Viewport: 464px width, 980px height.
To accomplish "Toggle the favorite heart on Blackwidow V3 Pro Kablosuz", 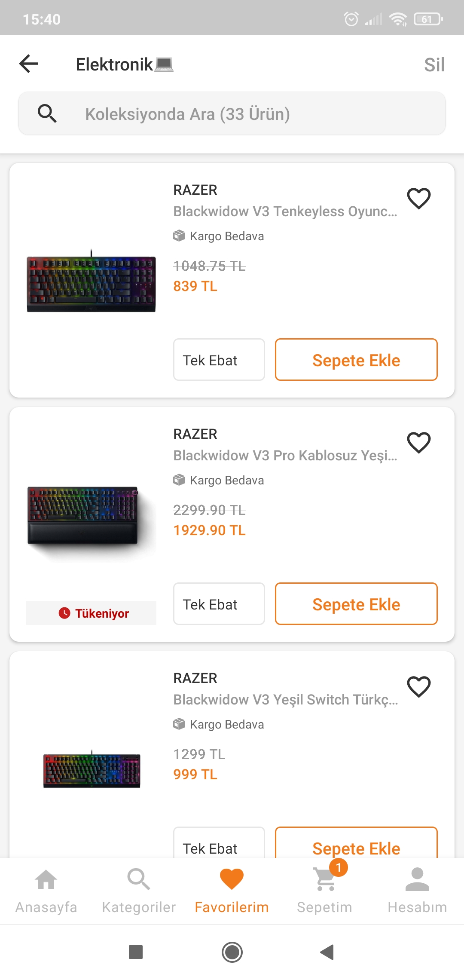I will coord(418,442).
